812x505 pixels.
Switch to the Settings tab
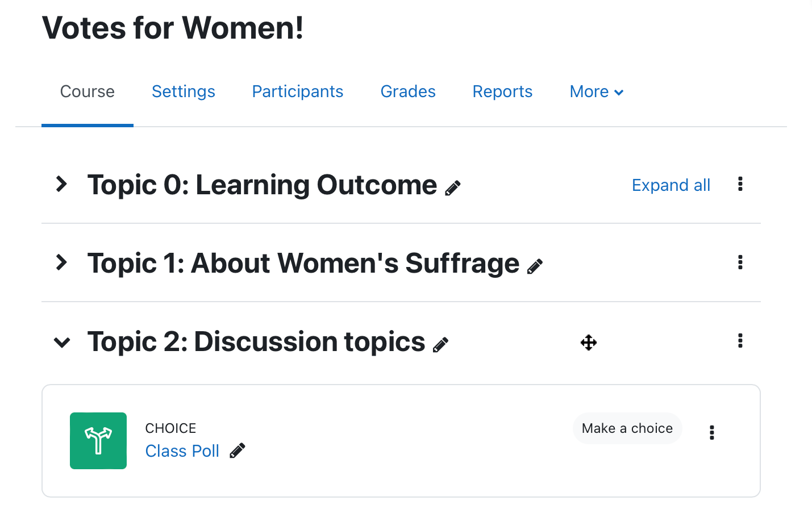tap(184, 91)
